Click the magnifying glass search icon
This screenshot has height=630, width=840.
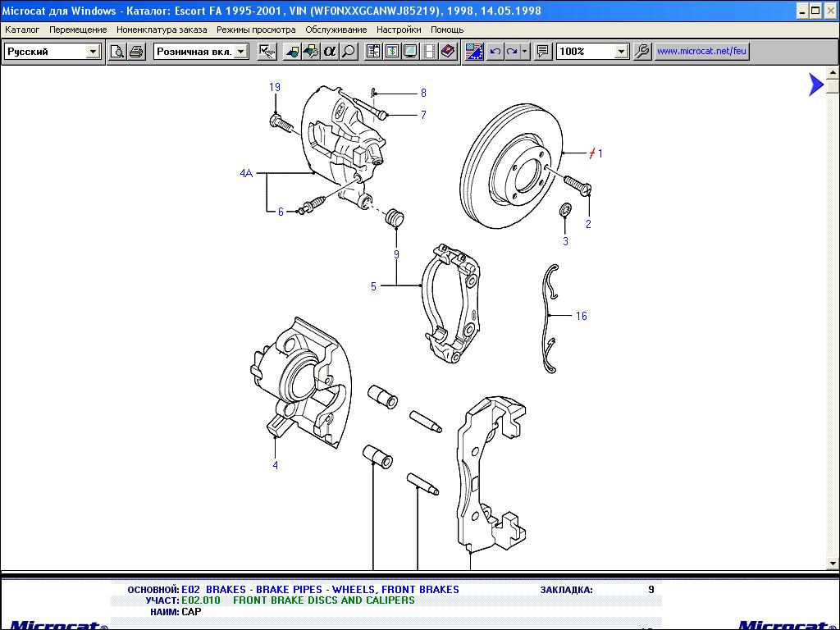point(349,52)
